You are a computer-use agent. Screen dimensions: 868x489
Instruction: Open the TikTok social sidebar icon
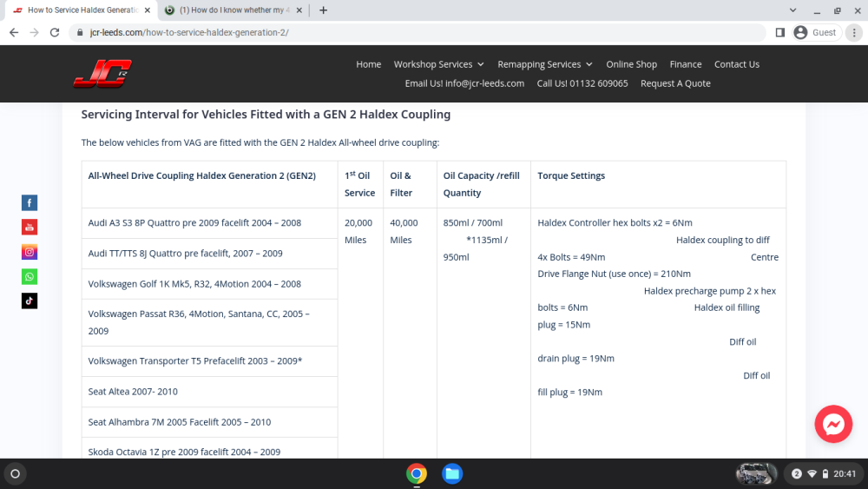coord(30,301)
